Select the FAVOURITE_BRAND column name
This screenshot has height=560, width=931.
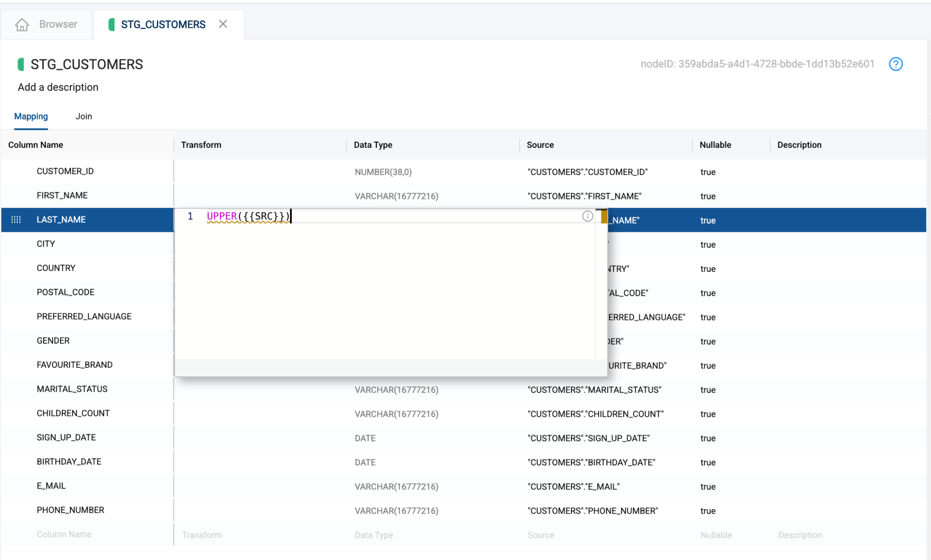pyautogui.click(x=75, y=365)
